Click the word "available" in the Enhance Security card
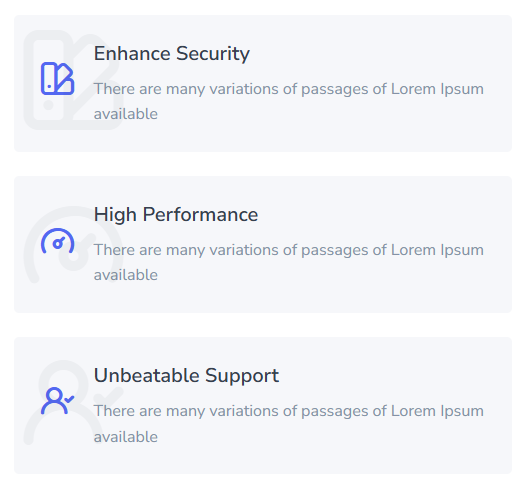Image resolution: width=532 pixels, height=484 pixels. pos(126,114)
